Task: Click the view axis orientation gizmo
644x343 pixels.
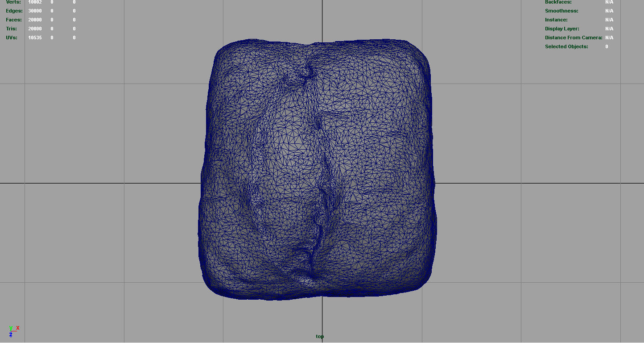Action: (x=13, y=331)
